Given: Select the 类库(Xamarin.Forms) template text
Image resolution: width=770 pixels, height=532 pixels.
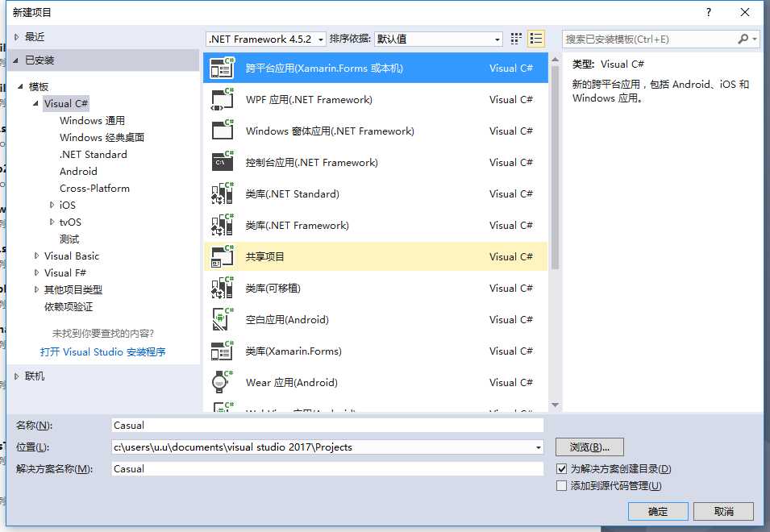Looking at the screenshot, I should click(x=293, y=351).
